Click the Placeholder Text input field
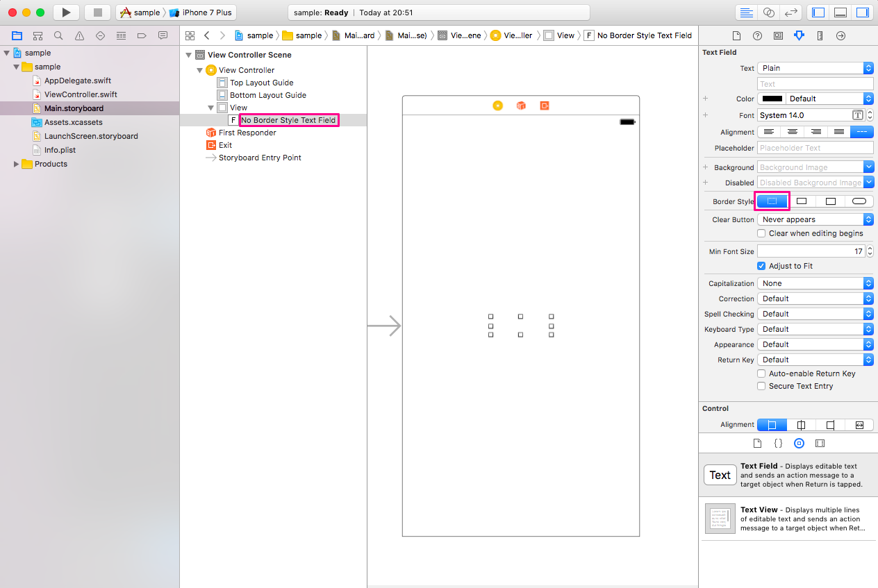 coord(814,148)
